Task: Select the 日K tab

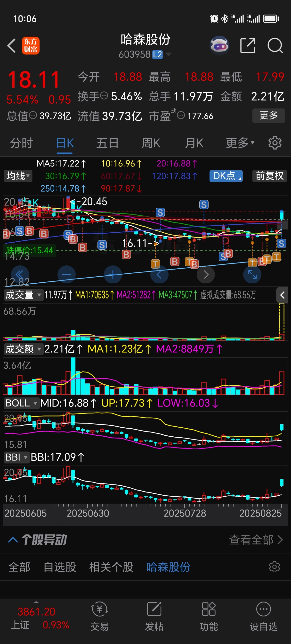Action: tap(65, 143)
